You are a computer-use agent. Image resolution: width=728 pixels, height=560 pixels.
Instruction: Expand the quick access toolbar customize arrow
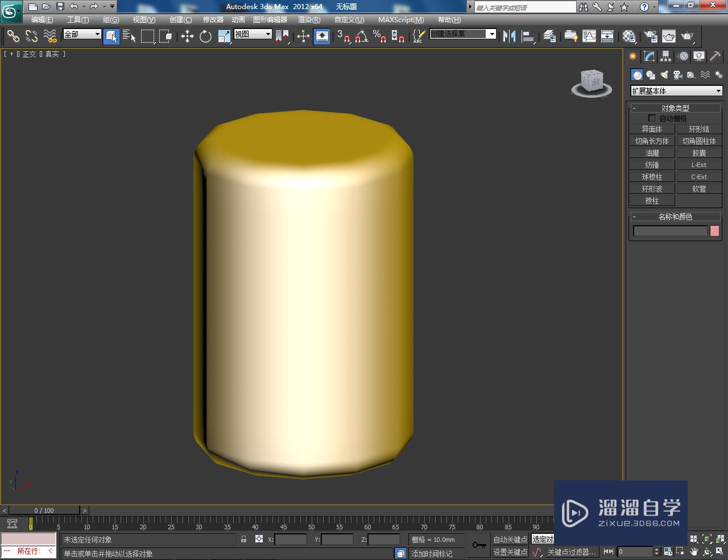click(x=112, y=7)
